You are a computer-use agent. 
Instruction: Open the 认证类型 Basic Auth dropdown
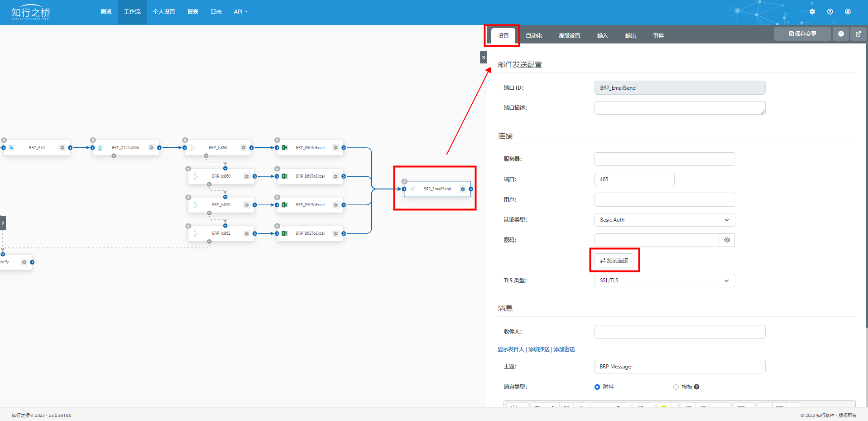click(x=664, y=220)
